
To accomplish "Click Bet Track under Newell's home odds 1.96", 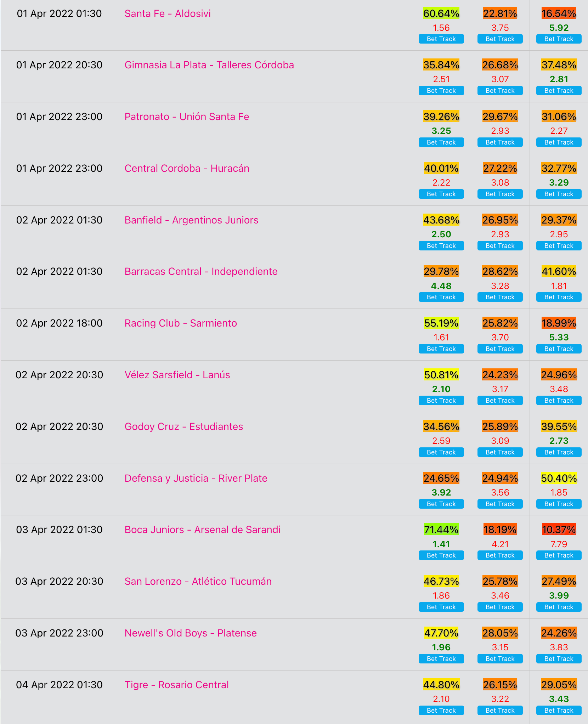I will tap(441, 659).
